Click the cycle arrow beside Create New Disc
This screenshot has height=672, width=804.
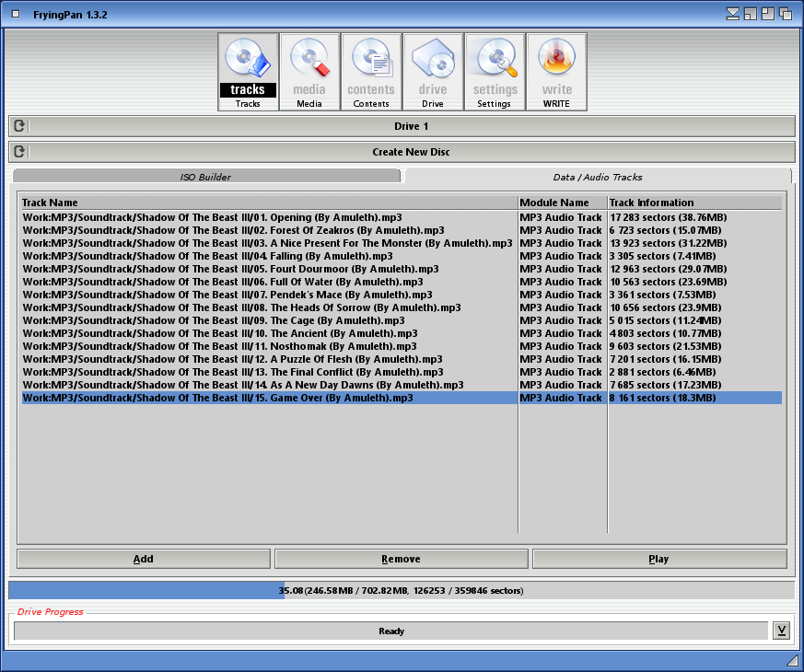tap(19, 152)
